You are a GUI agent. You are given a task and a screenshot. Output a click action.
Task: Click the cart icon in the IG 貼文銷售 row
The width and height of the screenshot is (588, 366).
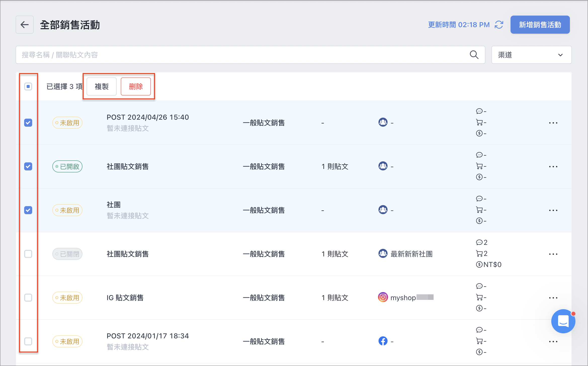point(479,297)
